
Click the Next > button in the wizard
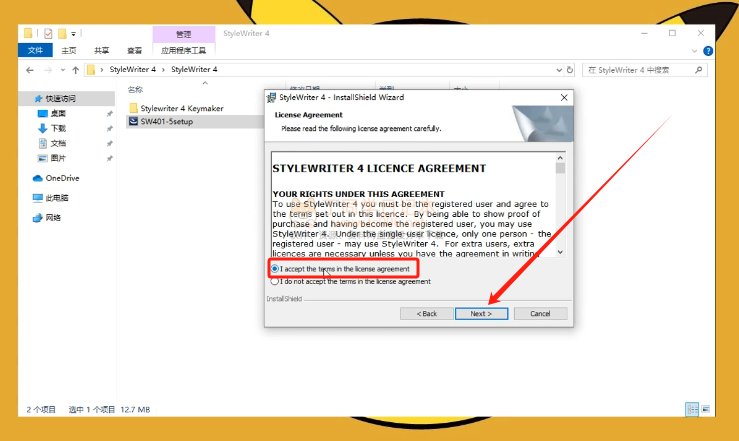click(x=481, y=314)
